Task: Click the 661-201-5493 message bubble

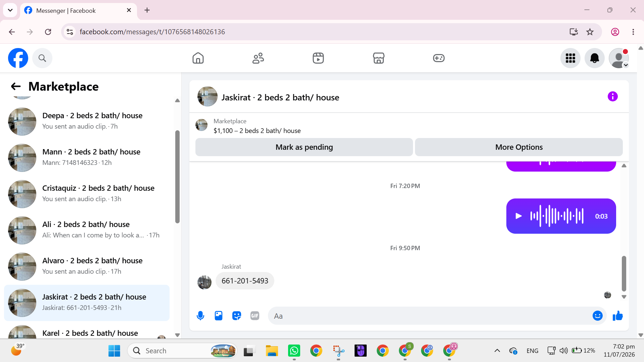Action: tap(245, 281)
